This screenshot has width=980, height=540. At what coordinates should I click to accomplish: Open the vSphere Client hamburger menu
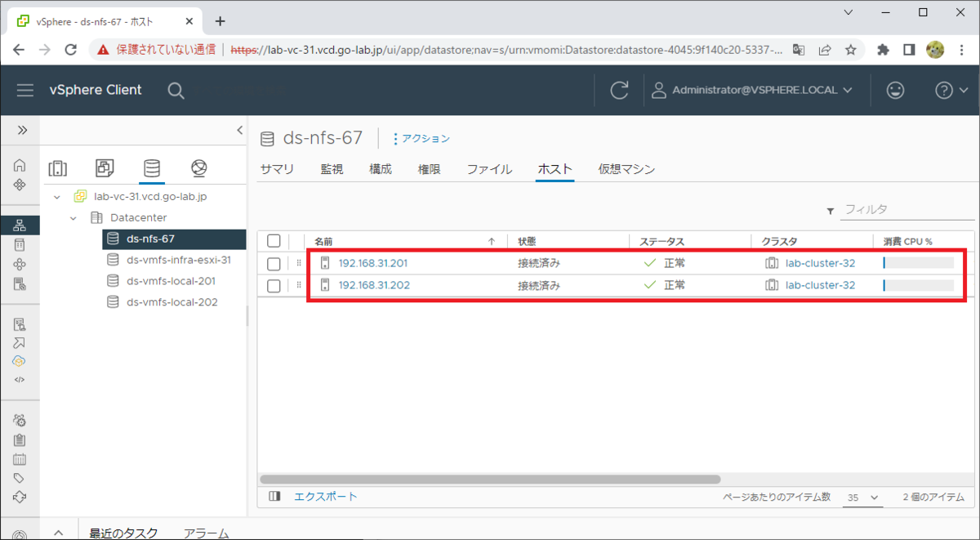point(25,90)
